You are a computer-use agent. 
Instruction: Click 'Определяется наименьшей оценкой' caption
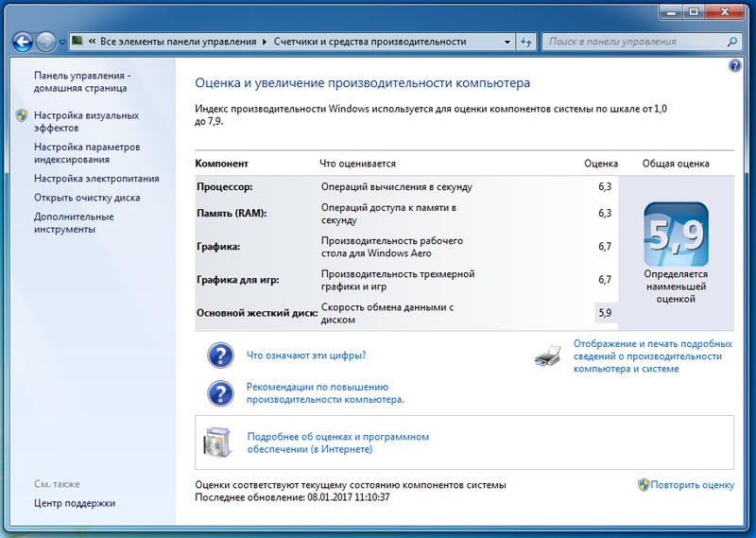(x=676, y=286)
